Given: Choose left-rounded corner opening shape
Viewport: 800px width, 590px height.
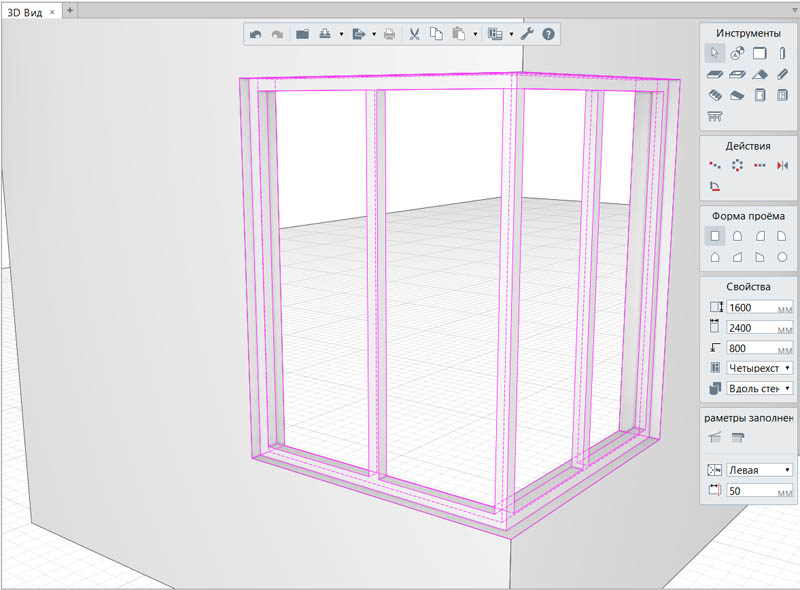Looking at the screenshot, I should (x=760, y=236).
